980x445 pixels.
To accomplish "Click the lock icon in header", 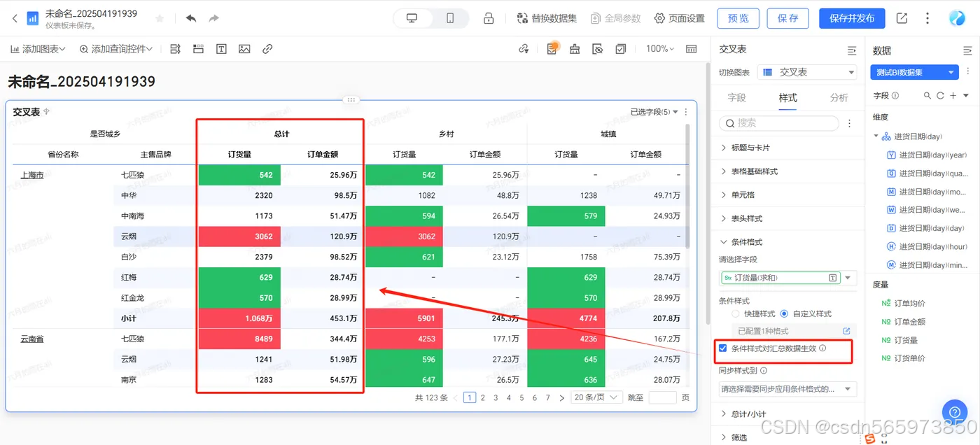I will 489,18.
